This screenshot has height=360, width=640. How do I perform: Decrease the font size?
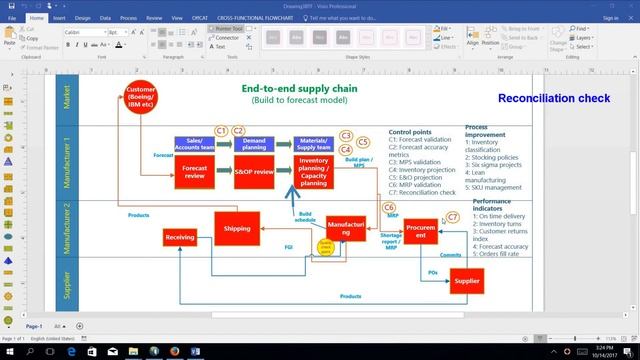(142, 32)
